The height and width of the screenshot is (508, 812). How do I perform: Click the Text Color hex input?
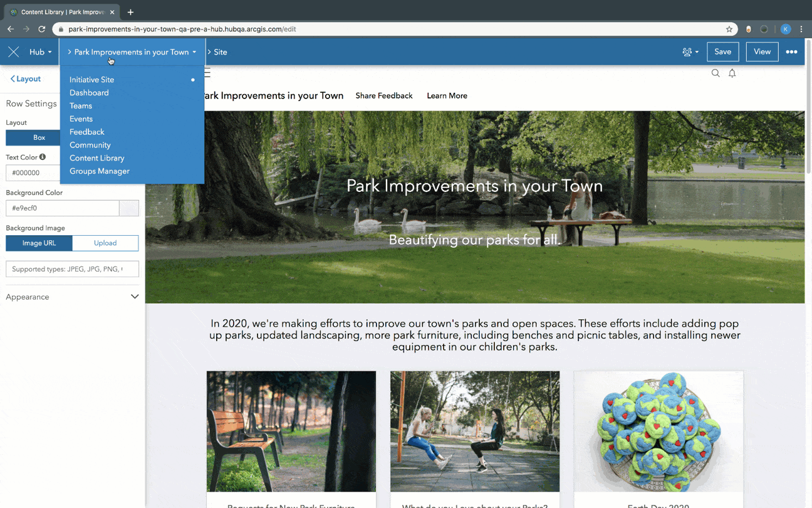coord(33,172)
